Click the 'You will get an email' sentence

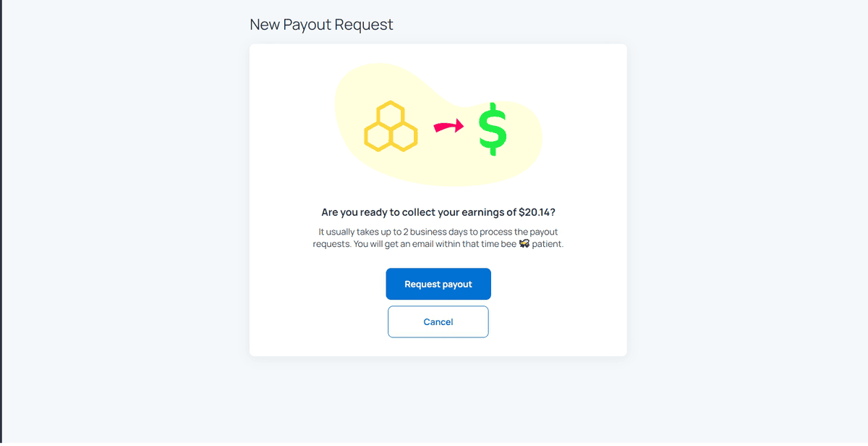point(458,244)
